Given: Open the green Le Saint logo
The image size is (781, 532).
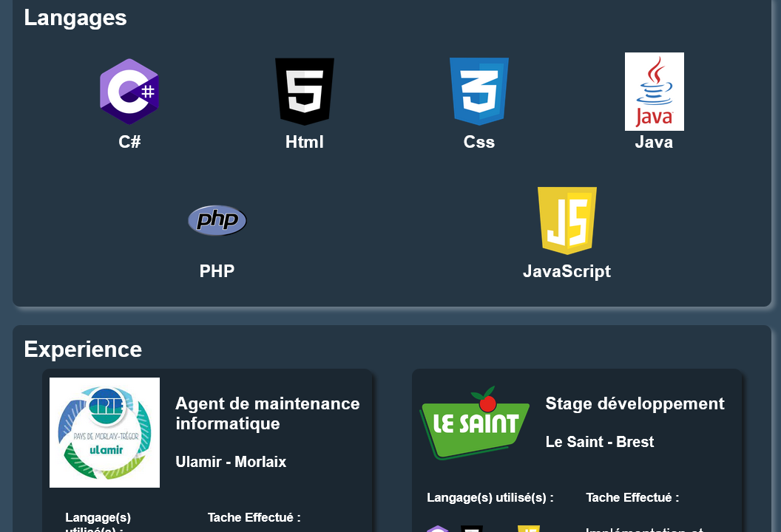Looking at the screenshot, I should [475, 423].
